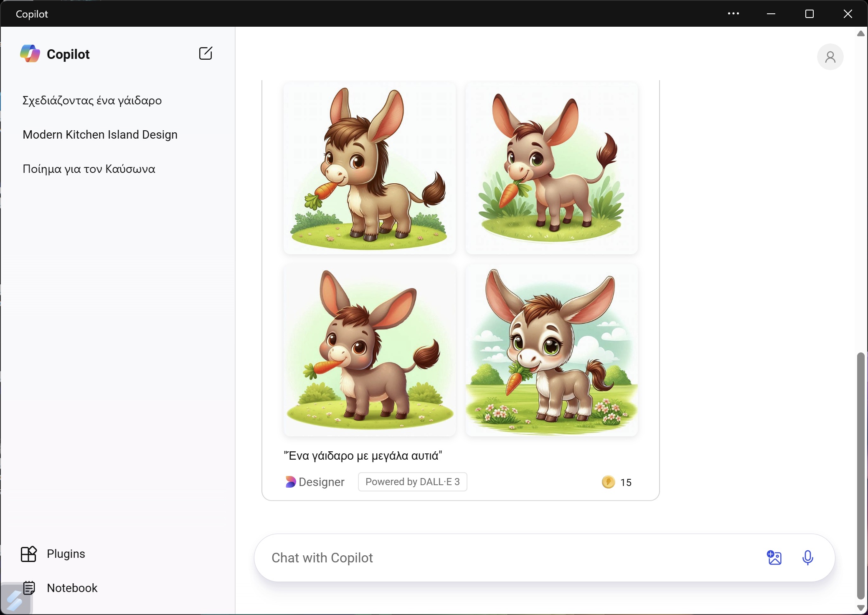
Task: Open 'Σχεδιάζοντας ένα γάιδαρο' chat
Action: [x=92, y=101]
